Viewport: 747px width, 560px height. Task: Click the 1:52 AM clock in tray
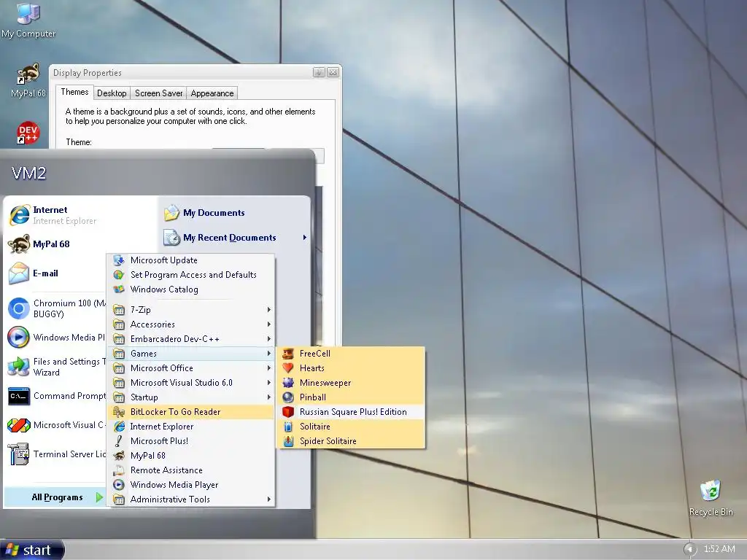pos(719,549)
